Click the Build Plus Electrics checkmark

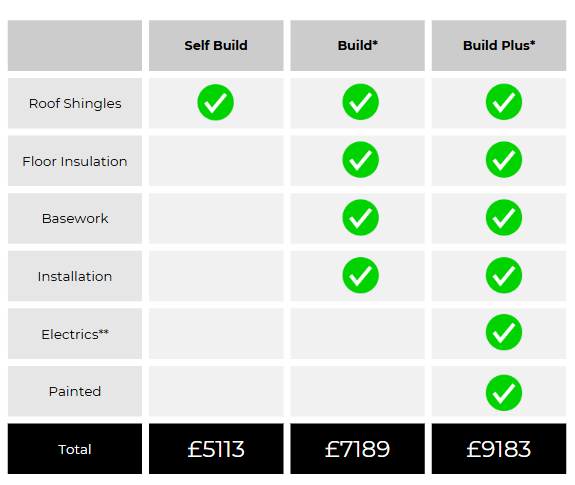[x=504, y=332]
